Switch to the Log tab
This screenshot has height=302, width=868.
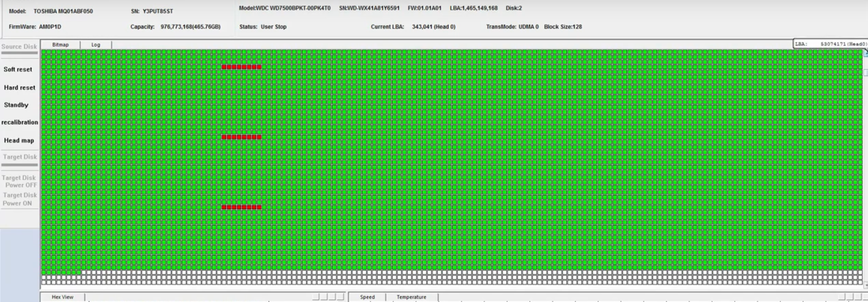coord(96,45)
